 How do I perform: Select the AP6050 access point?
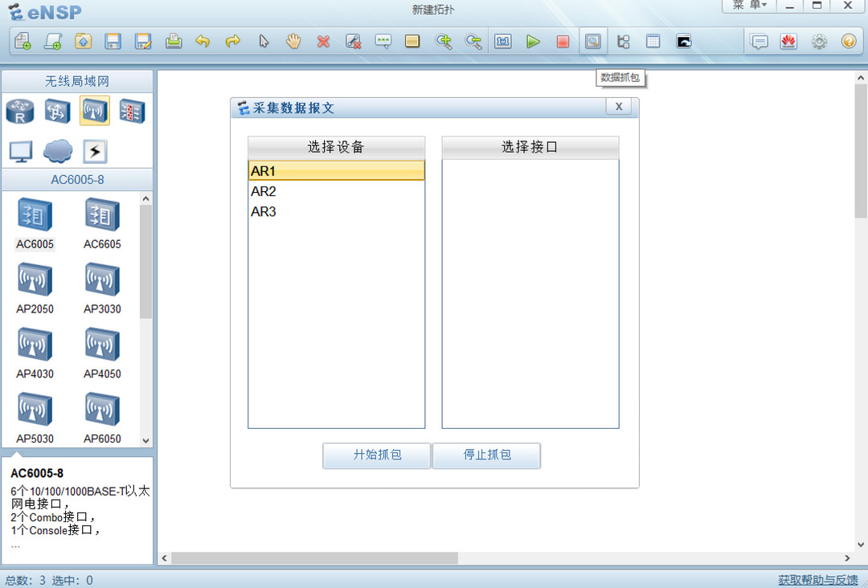point(102,410)
